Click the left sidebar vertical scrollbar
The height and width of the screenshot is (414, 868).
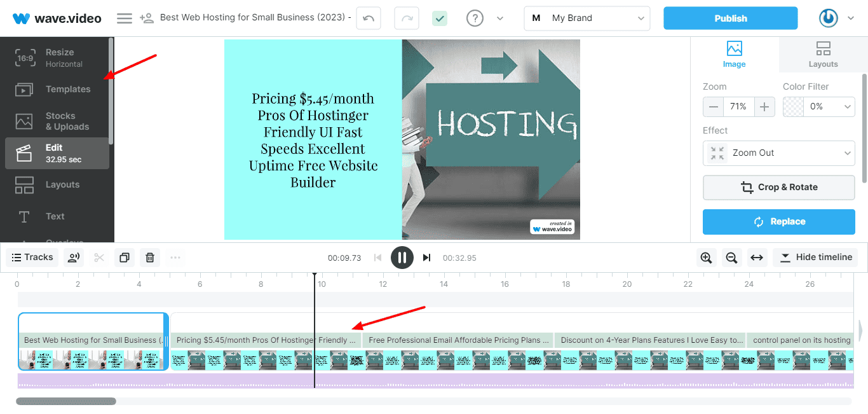(111, 90)
